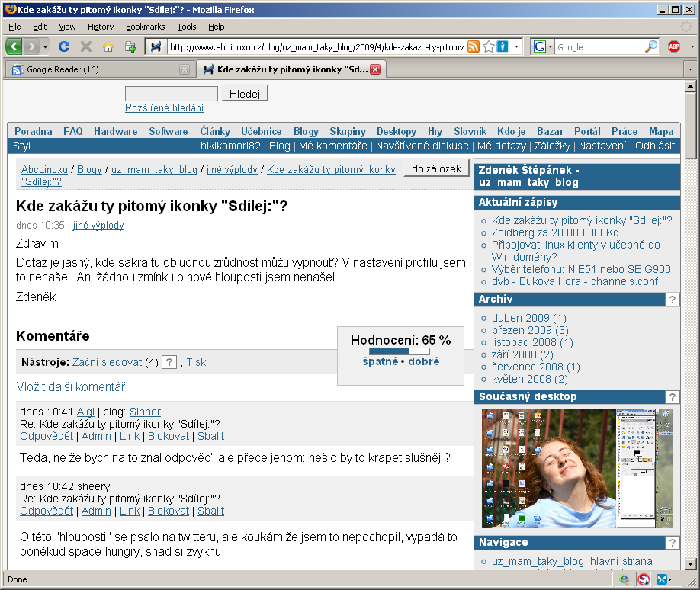The width and height of the screenshot is (700, 590).
Task: Click the scrollbar down arrow
Action: 690,563
